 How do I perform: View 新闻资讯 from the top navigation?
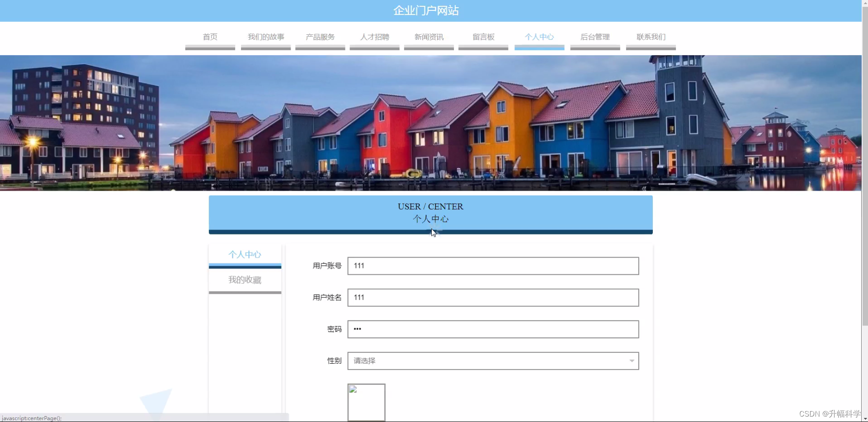click(x=429, y=37)
